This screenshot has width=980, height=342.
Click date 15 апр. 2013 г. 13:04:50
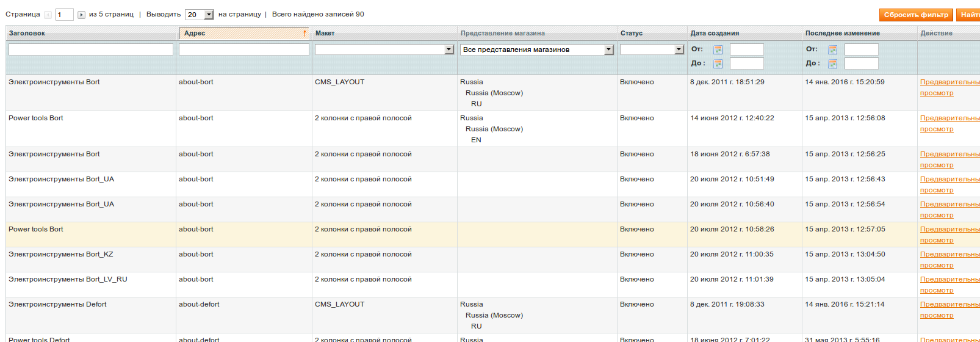pos(845,254)
